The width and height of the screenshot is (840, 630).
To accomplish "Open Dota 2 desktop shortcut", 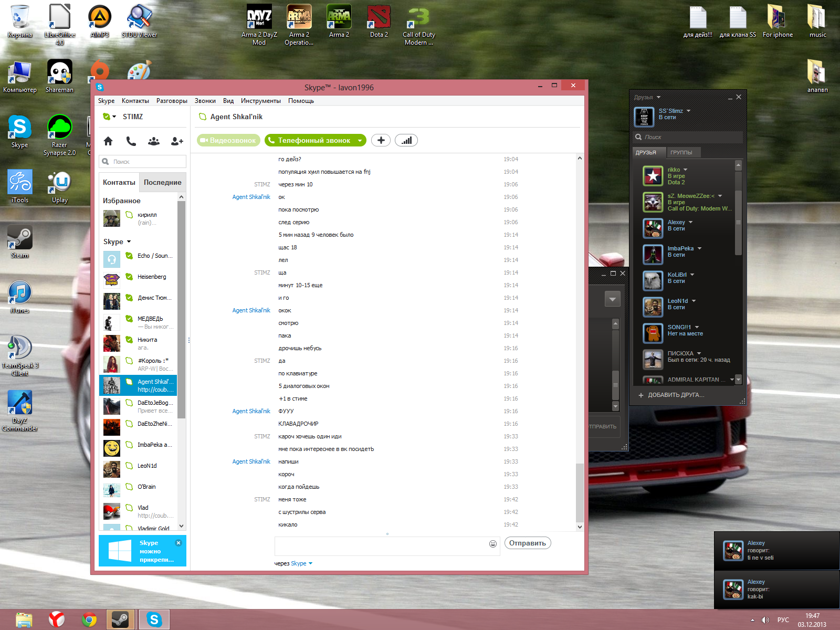I will pos(379,21).
